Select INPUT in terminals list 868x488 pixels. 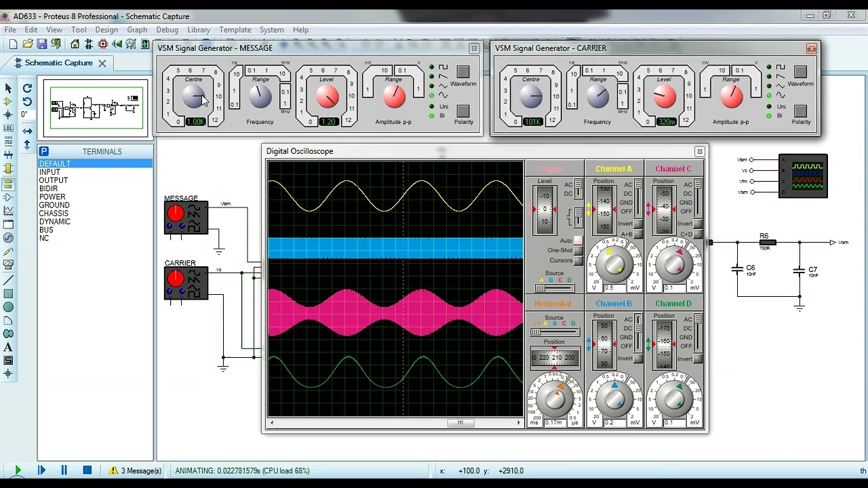(x=50, y=172)
